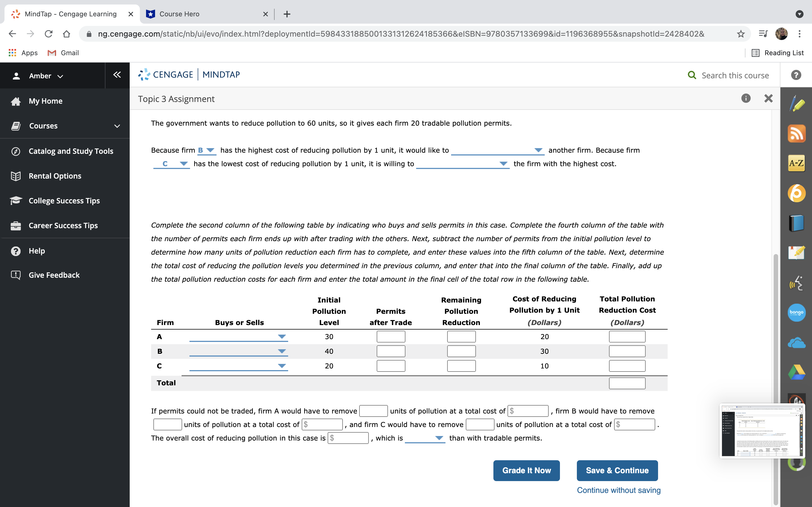This screenshot has width=812, height=507.
Task: Collapse the left navigation sidebar
Action: (117, 75)
